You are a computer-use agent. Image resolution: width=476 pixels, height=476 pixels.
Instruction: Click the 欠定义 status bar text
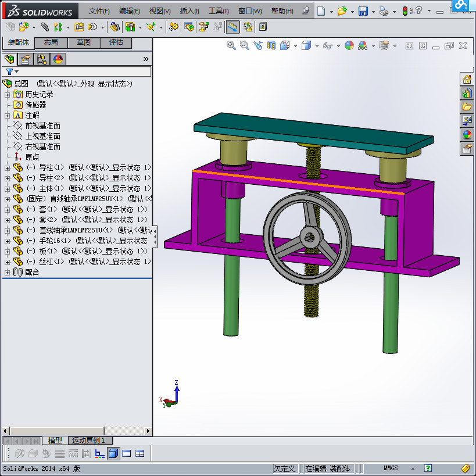[x=284, y=468]
